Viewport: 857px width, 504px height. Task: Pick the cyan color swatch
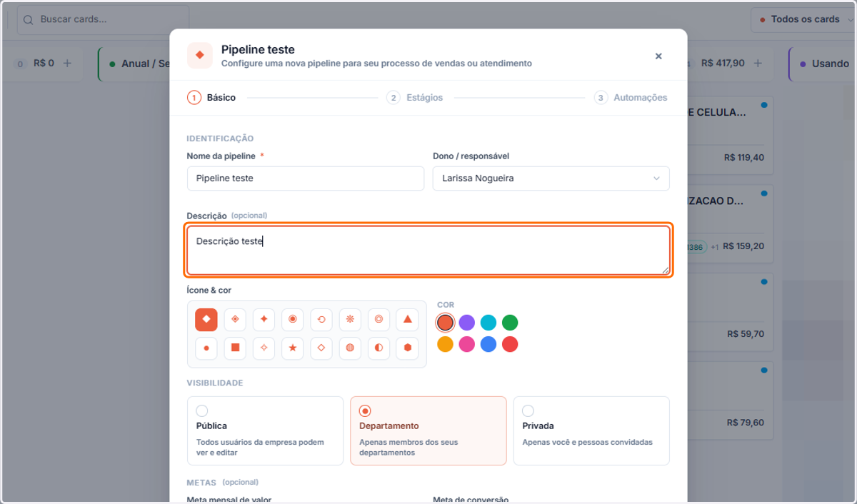(x=488, y=323)
